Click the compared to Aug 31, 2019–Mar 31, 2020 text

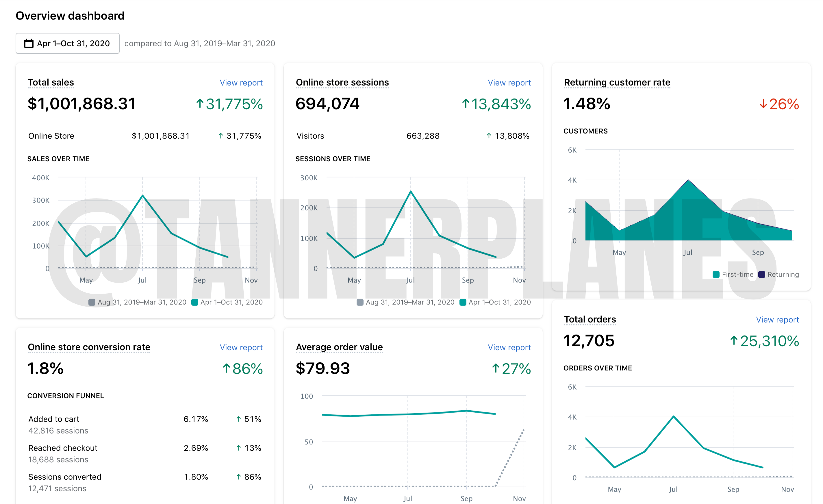(x=200, y=43)
